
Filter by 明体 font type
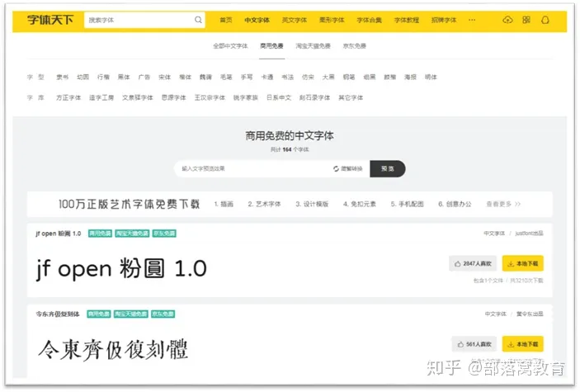coord(431,77)
